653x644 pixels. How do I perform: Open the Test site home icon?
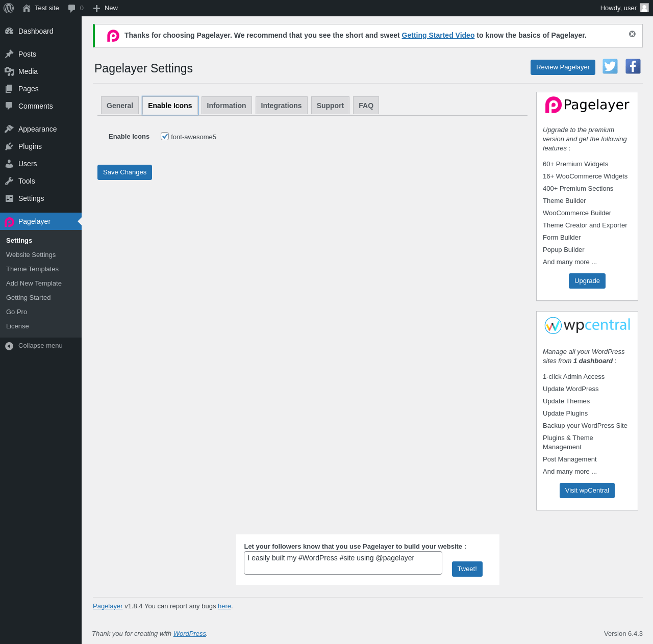[x=27, y=8]
